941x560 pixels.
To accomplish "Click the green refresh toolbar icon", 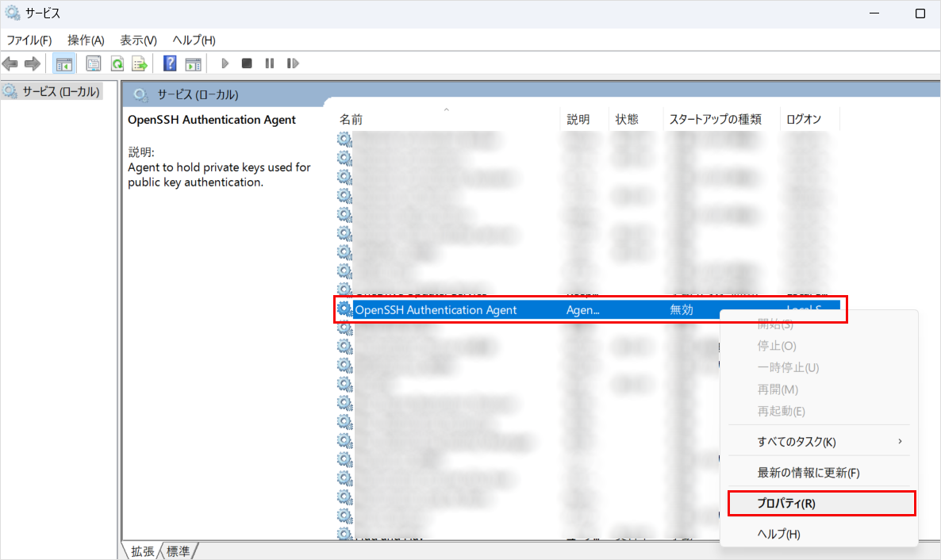I will pos(117,63).
